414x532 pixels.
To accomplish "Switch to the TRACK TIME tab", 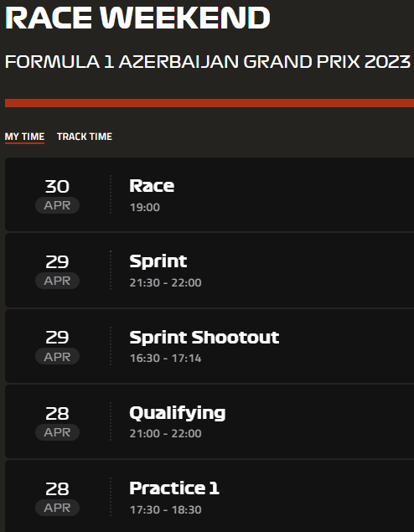I will click(x=85, y=137).
